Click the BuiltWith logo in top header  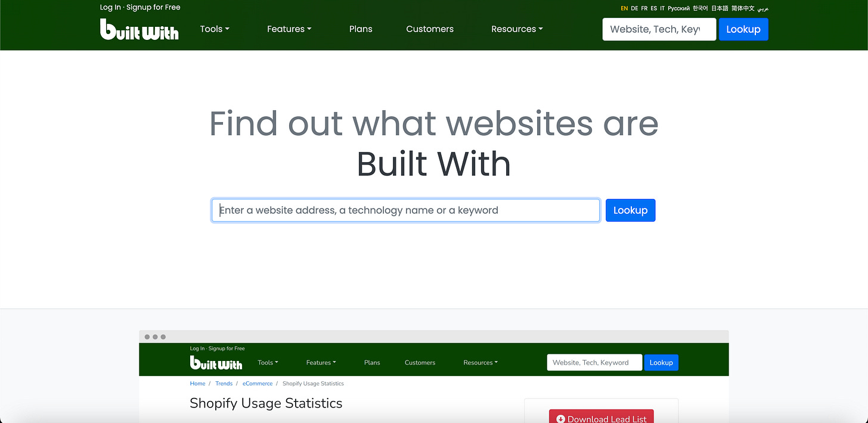pyautogui.click(x=139, y=29)
